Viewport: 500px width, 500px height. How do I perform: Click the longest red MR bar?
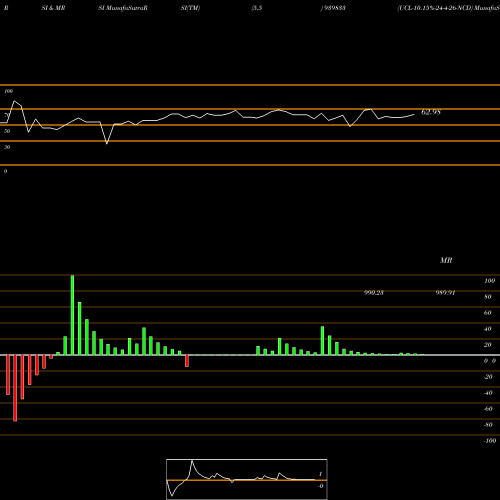pyautogui.click(x=15, y=388)
